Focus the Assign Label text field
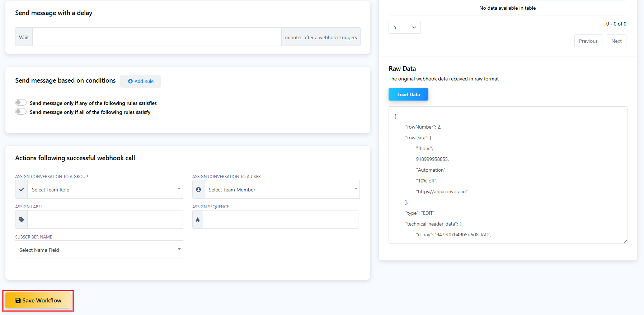The width and height of the screenshot is (644, 315). (105, 220)
